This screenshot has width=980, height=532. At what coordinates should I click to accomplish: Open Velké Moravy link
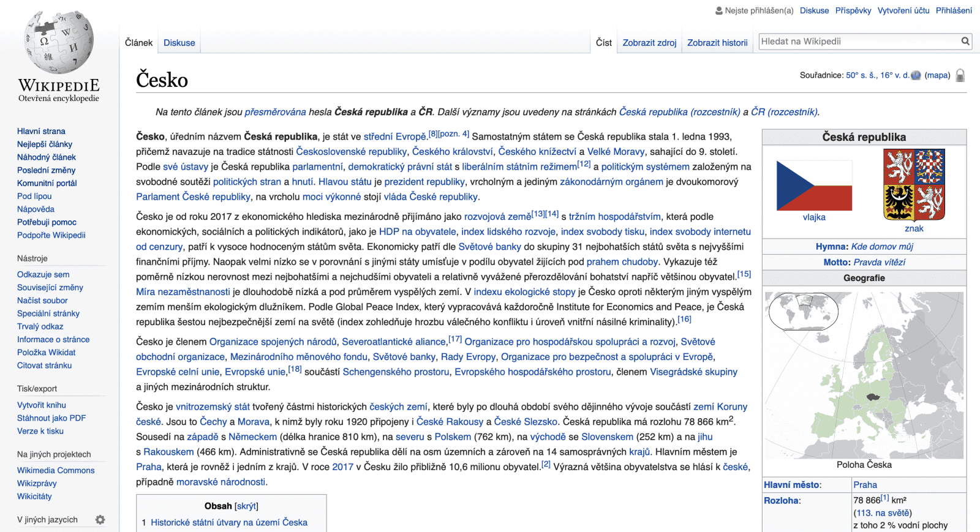[616, 152]
